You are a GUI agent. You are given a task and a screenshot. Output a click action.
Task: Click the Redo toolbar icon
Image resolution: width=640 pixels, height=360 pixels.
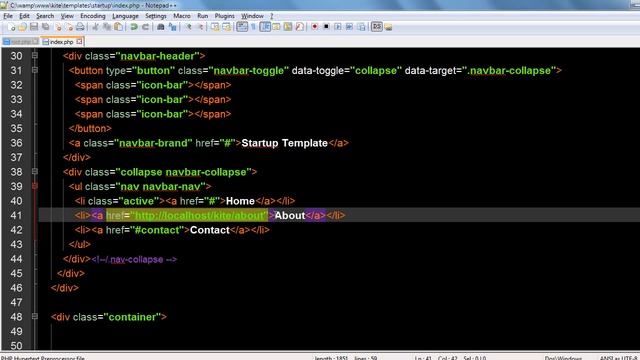click(x=145, y=27)
